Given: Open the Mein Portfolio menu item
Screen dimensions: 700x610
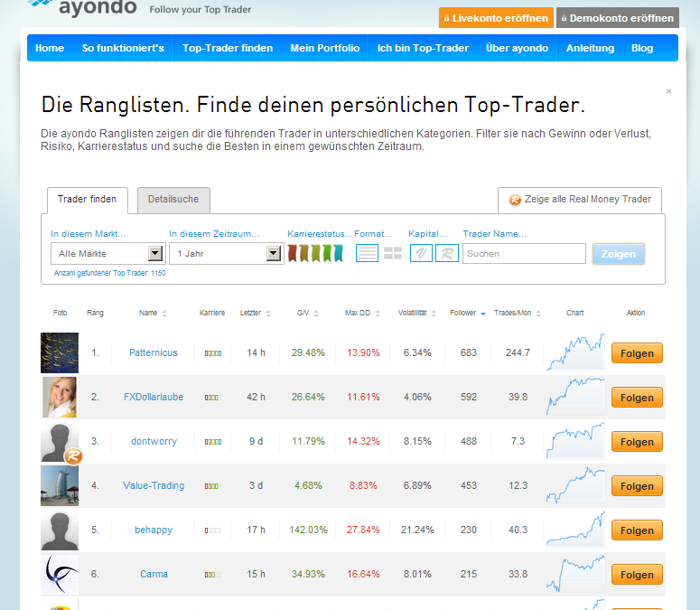Looking at the screenshot, I should (324, 48).
